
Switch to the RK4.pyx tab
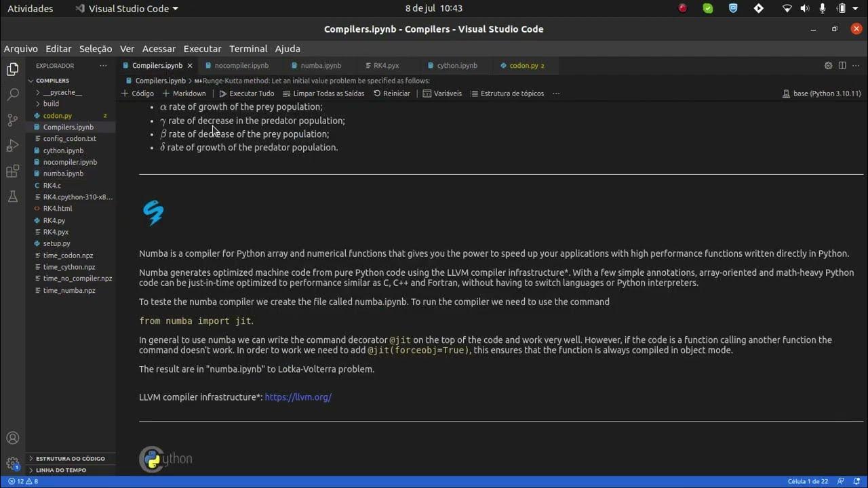386,66
